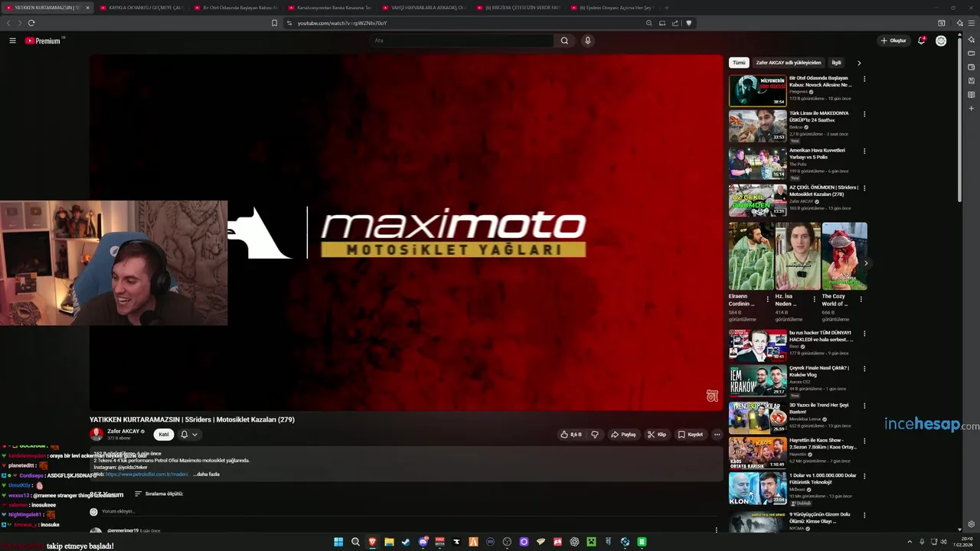
Task: Click the 'Kaydet' save button
Action: point(690,434)
